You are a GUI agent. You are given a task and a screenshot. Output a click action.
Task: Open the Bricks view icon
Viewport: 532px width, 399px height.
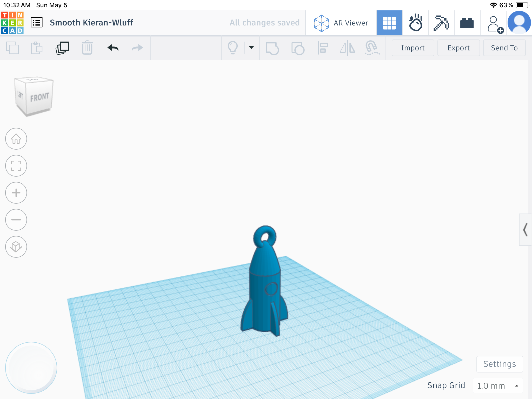point(467,23)
